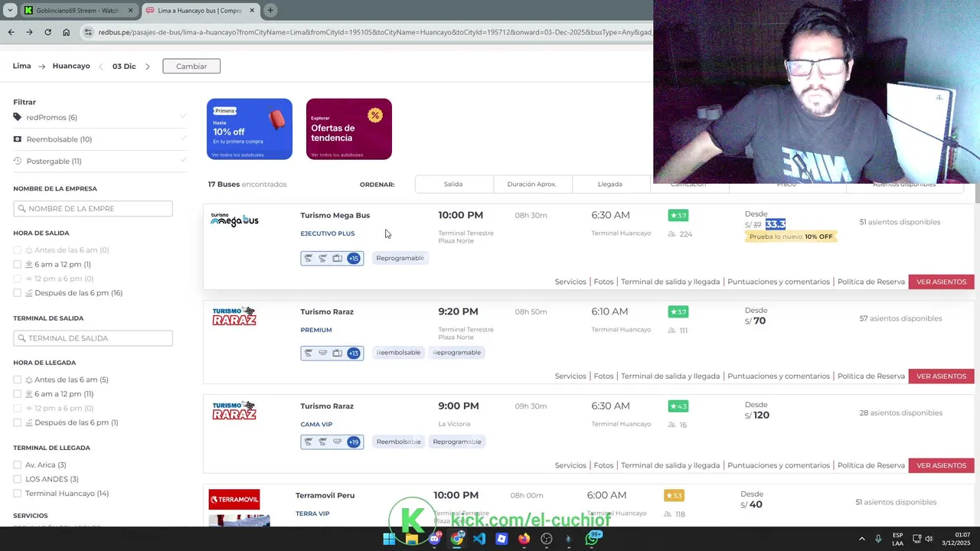Click the 4.3 star rating badge
Viewport: 980px width, 551px height.
point(678,406)
